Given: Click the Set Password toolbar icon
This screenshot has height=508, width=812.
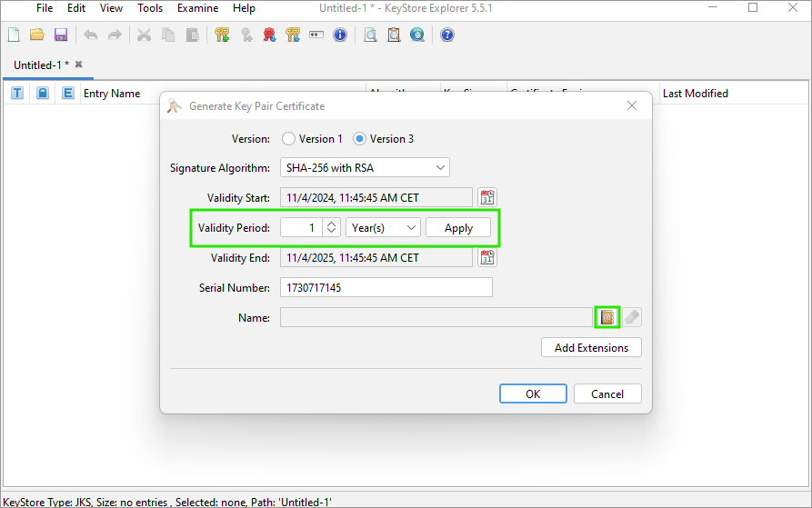Looking at the screenshot, I should pyautogui.click(x=316, y=35).
